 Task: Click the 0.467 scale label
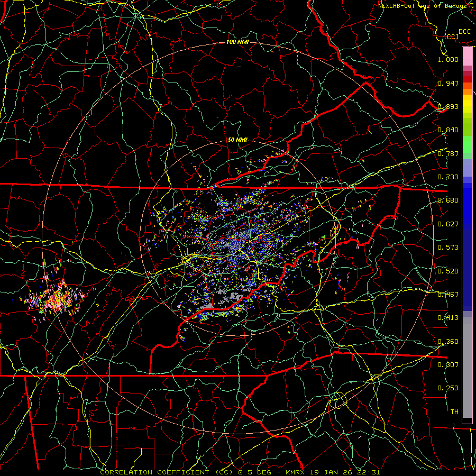(x=448, y=294)
